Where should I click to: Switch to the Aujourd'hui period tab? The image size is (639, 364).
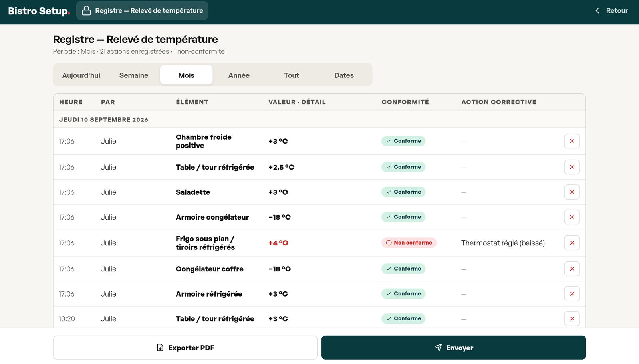(x=81, y=75)
